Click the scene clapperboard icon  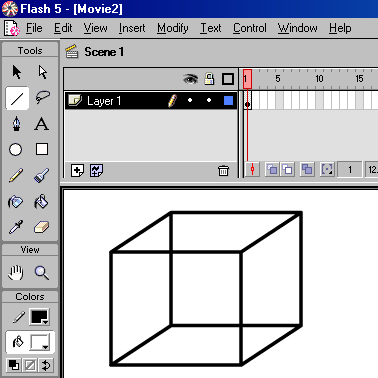tap(72, 52)
